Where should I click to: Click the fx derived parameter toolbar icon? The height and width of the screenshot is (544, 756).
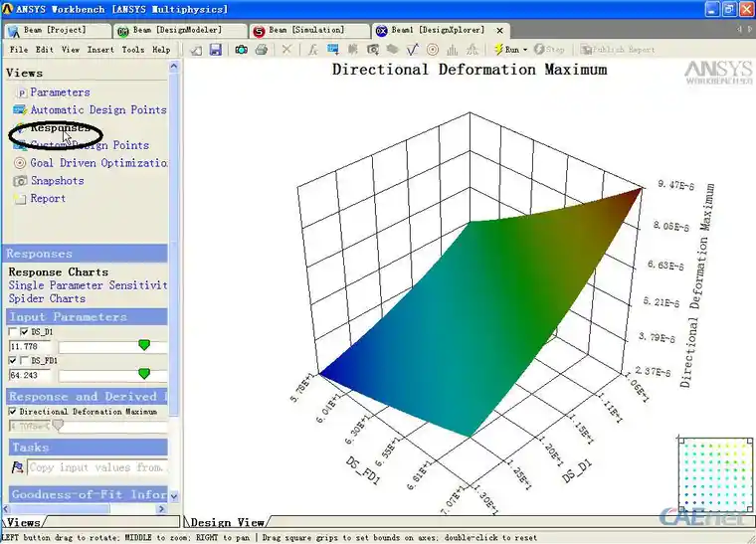click(313, 49)
